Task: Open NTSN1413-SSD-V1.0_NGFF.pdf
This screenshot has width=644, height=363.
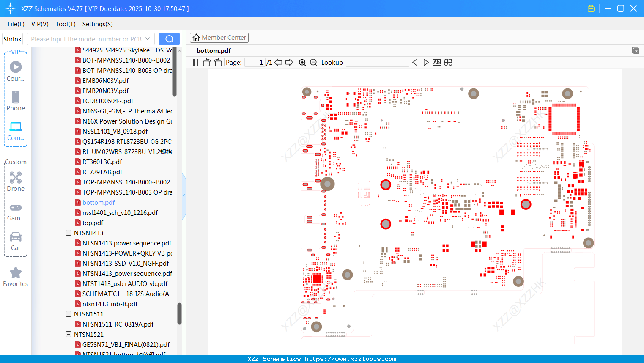Action: coord(126,263)
